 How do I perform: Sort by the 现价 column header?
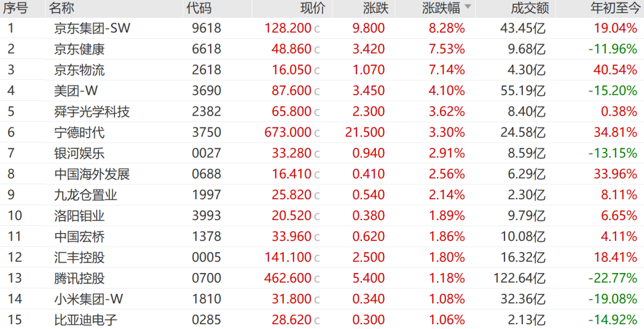click(312, 8)
